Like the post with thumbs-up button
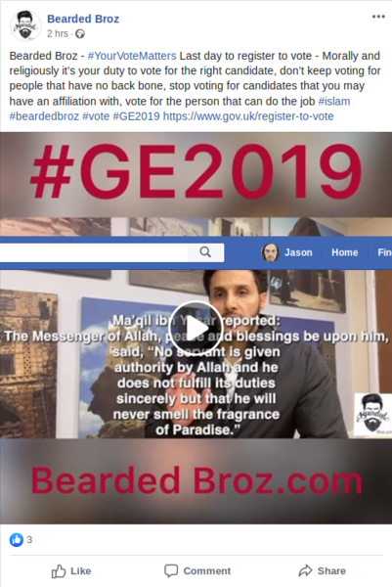The image size is (392, 587). point(70,571)
